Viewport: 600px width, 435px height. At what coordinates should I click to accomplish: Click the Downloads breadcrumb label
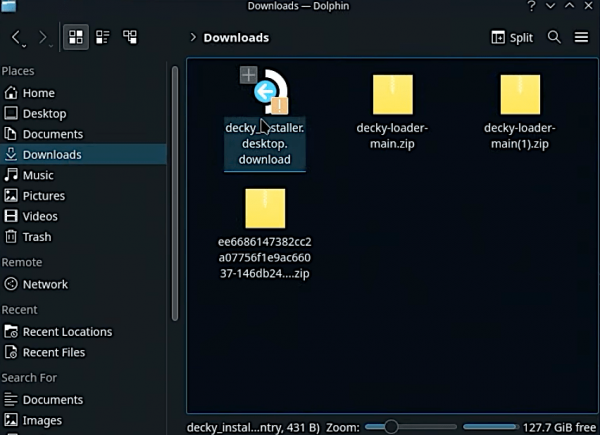click(x=236, y=37)
